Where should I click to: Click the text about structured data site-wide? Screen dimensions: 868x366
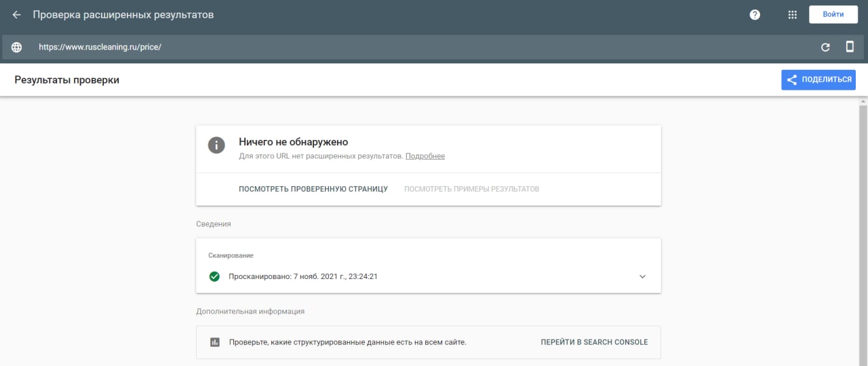348,342
